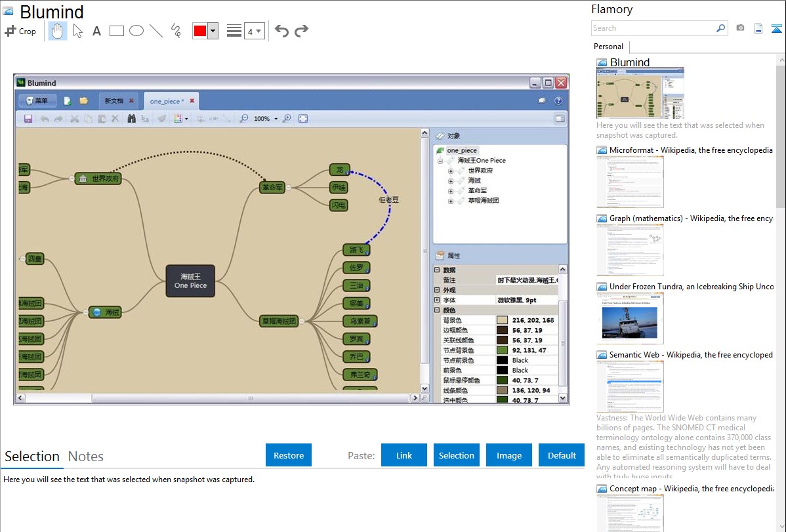
Task: Select the ellipse shape tool
Action: point(136,31)
